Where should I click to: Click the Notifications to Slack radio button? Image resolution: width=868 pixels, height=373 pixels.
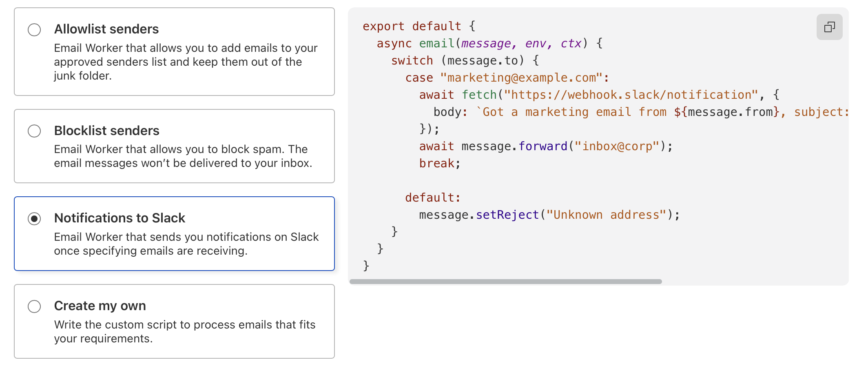pos(34,219)
